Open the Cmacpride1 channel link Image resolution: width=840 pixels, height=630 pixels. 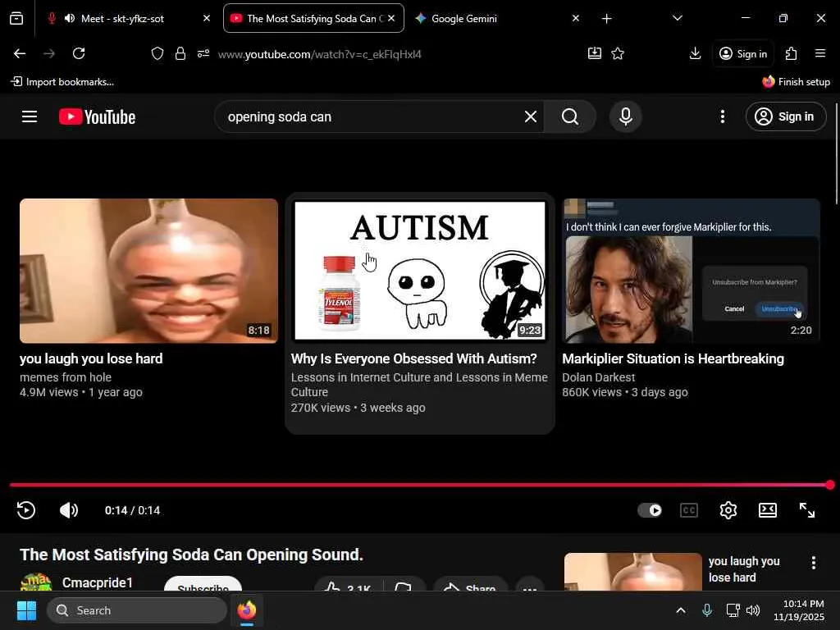(97, 582)
